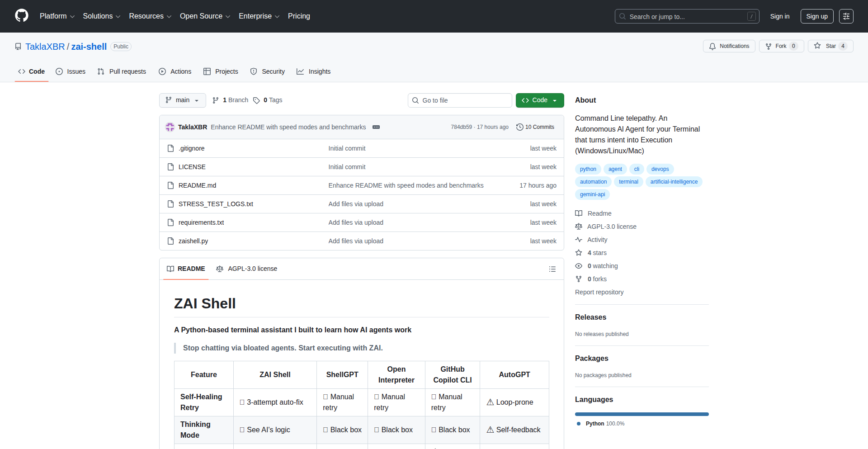Screen dimensions: 868x449
Task: Open the Open Source navigation menu
Action: [205, 16]
